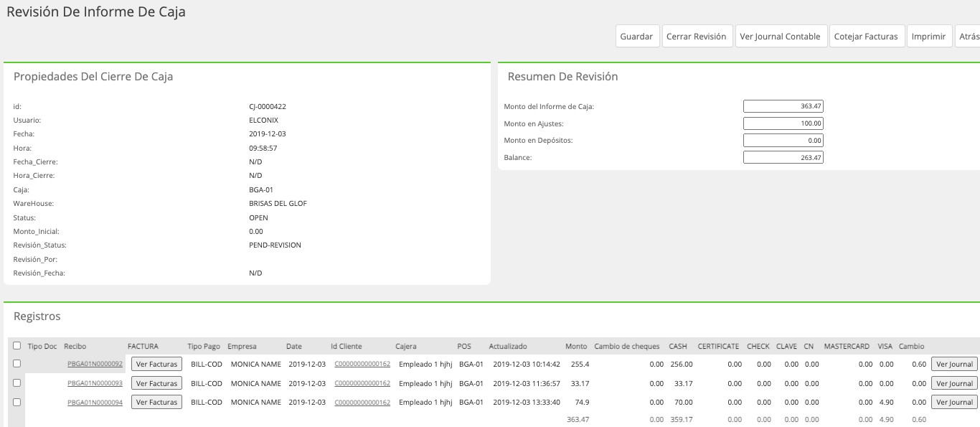
Task: Open receipt link PBGA01N0000094
Action: pyautogui.click(x=95, y=403)
